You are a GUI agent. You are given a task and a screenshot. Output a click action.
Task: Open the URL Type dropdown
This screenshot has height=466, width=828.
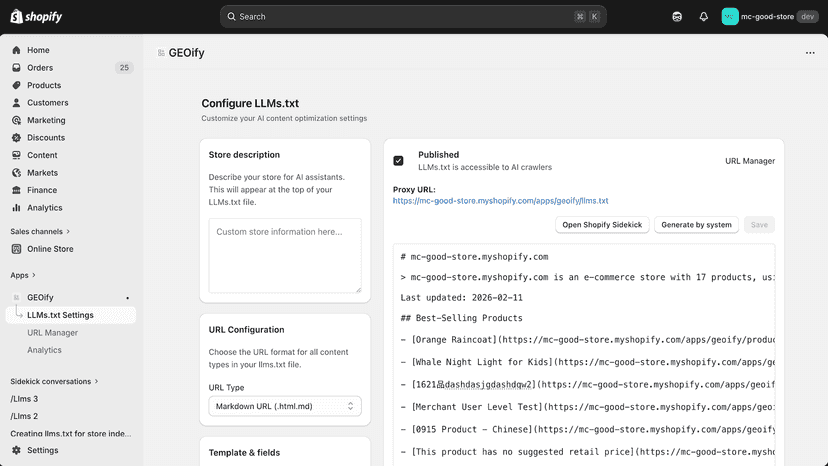285,406
